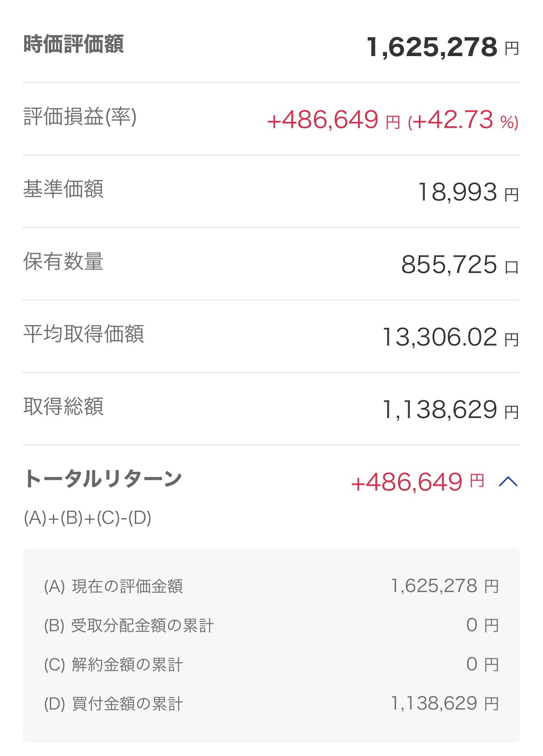Viewport: 543px width, 756px height.
Task: Tap the 時価評価額 heading label
Action: point(73,44)
